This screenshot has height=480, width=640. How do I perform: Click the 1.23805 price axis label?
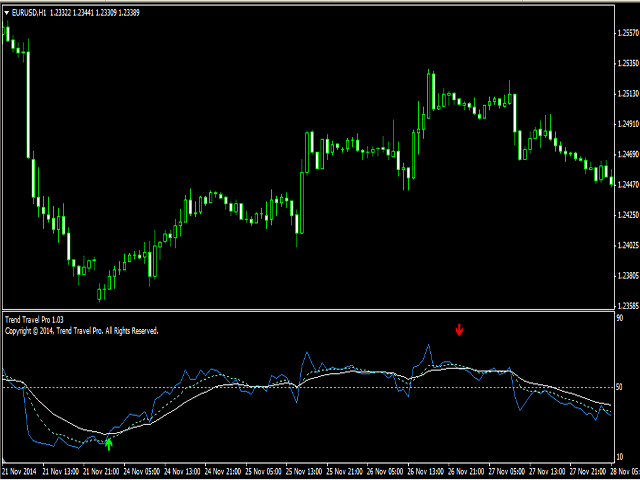point(627,276)
